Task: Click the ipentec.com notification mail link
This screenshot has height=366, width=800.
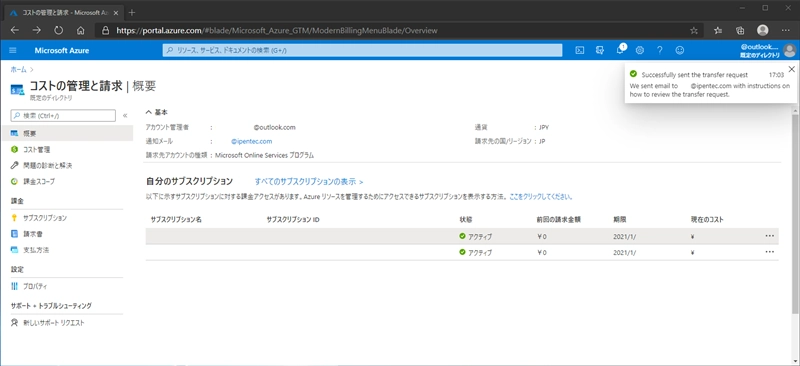Action: [252, 141]
